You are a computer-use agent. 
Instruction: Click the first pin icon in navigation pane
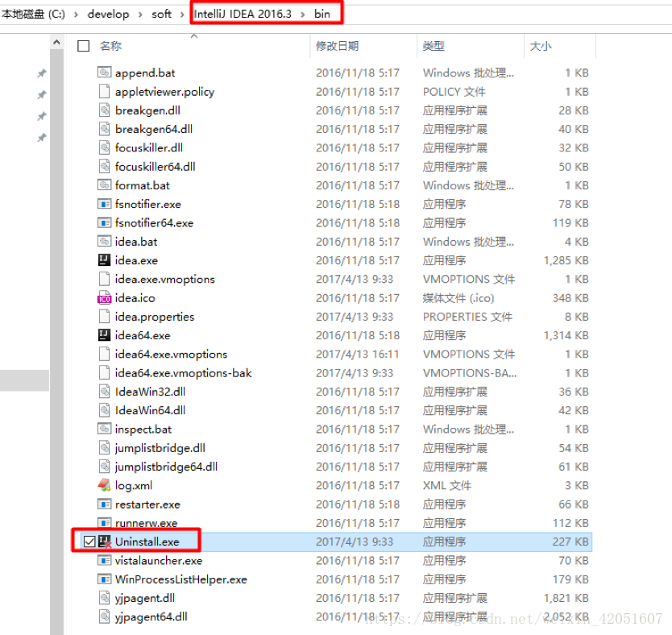[x=42, y=73]
